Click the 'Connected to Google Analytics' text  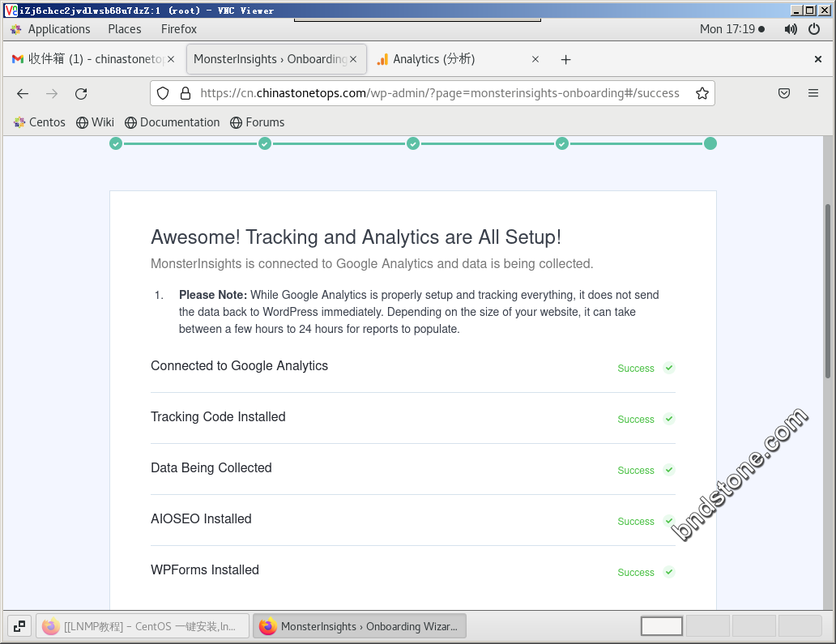pyautogui.click(x=240, y=365)
